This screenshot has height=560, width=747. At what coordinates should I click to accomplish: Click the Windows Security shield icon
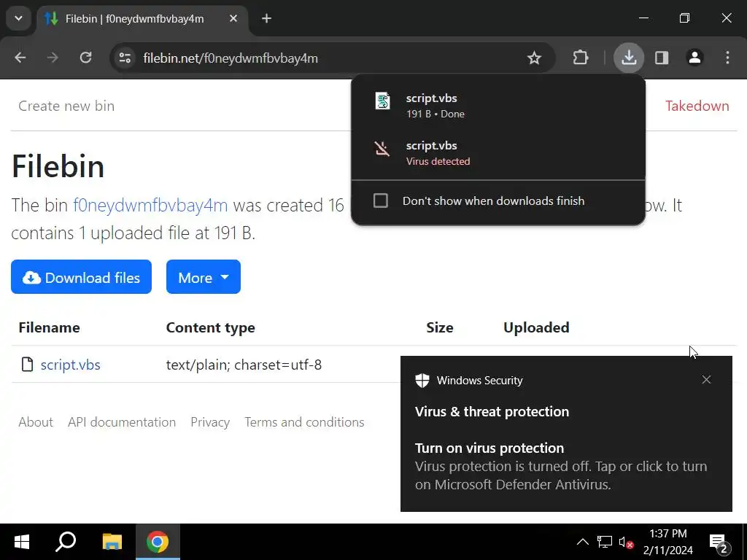[422, 381]
